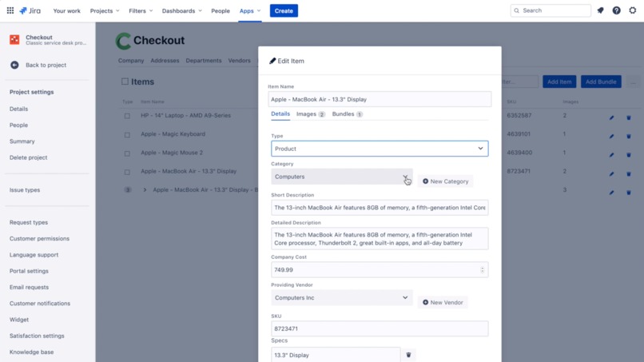Click the New Vendor button
The height and width of the screenshot is (362, 644).
coord(443,302)
